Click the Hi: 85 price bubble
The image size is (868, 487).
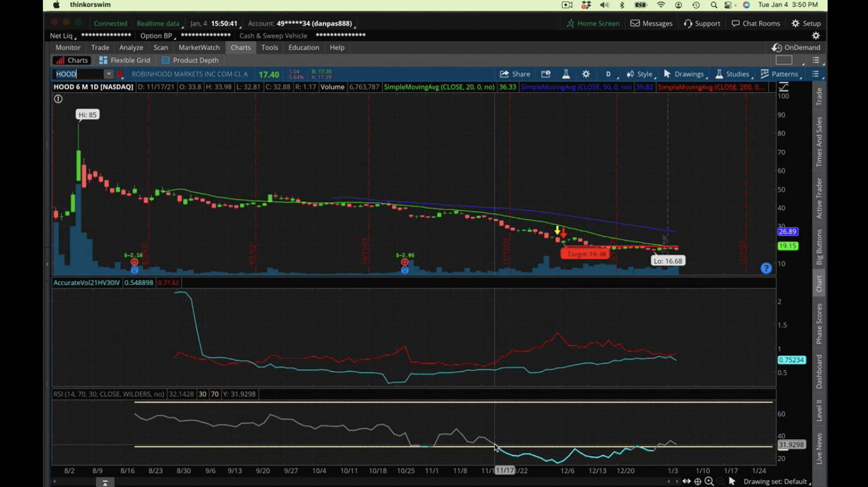coord(88,115)
